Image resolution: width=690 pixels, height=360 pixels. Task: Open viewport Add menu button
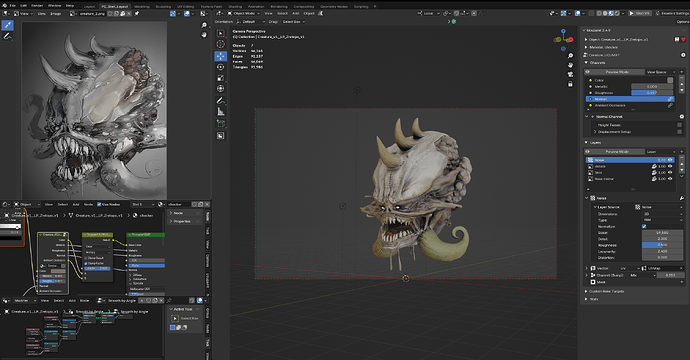[295, 14]
